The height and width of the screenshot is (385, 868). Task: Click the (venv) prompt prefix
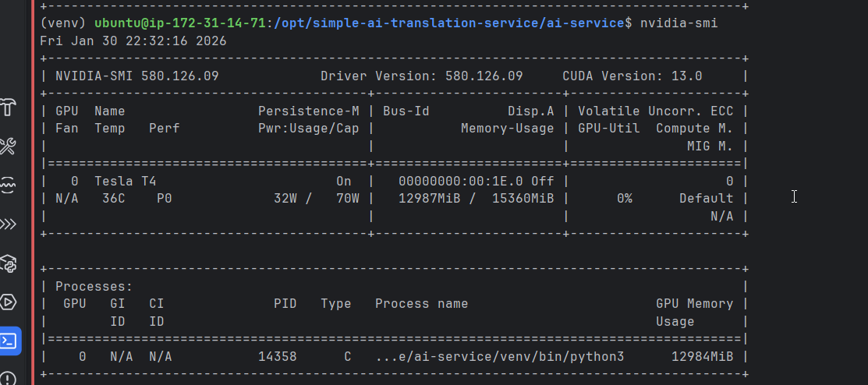64,23
